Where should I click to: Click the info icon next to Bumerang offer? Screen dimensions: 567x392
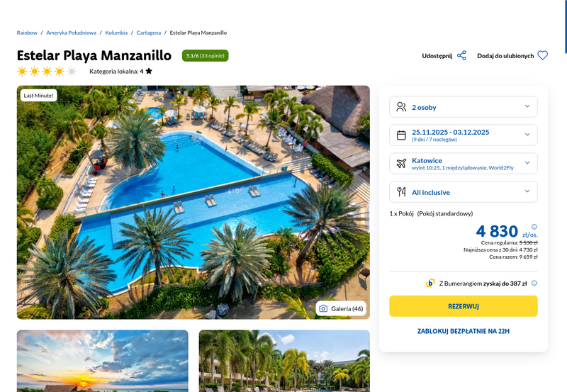click(534, 283)
